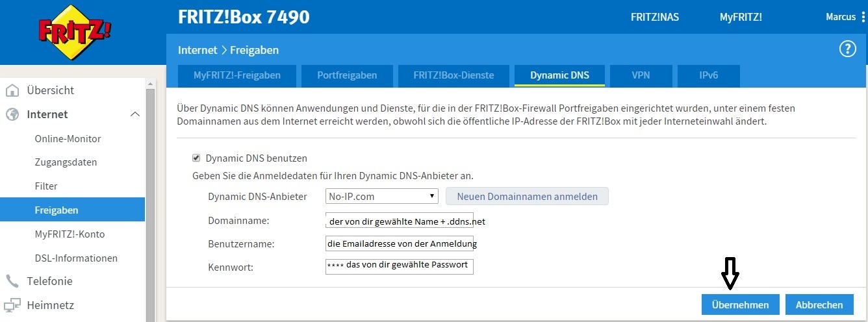
Task: Click Internet in breadcrumb
Action: tap(198, 50)
